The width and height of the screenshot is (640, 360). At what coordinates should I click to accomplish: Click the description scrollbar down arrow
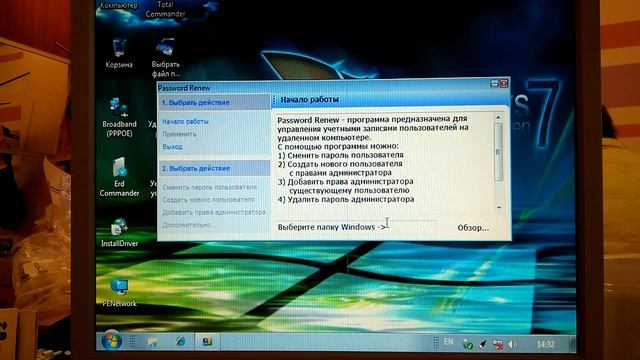point(498,208)
